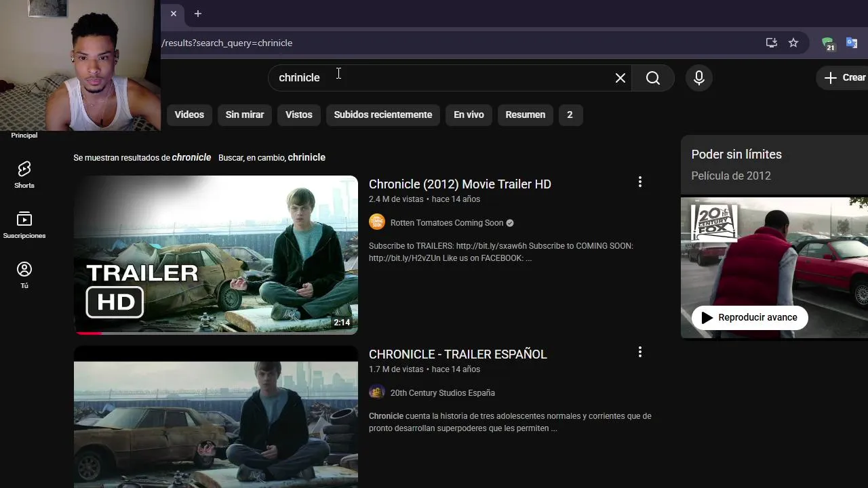Open the green extension icon showing 21
This screenshot has height=488, width=868.
coord(828,44)
